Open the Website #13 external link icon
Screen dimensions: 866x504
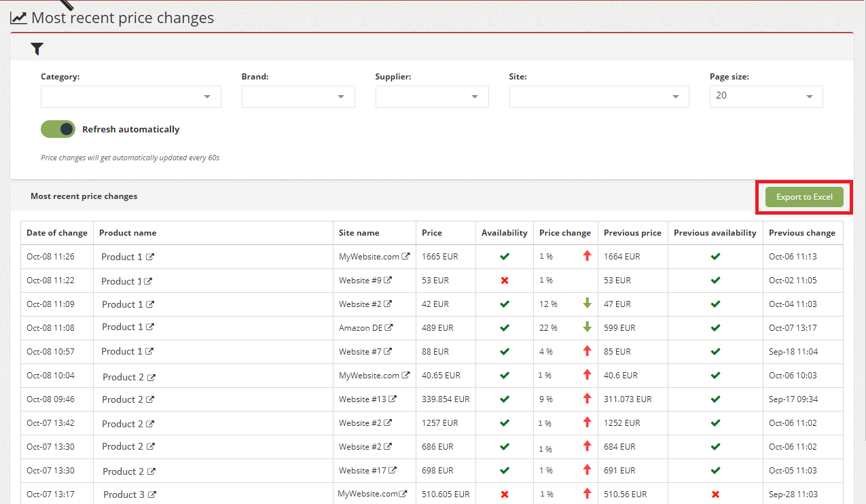[x=393, y=399]
